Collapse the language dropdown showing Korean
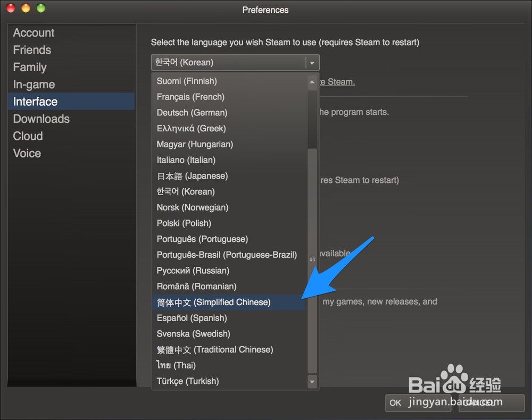 pos(235,62)
